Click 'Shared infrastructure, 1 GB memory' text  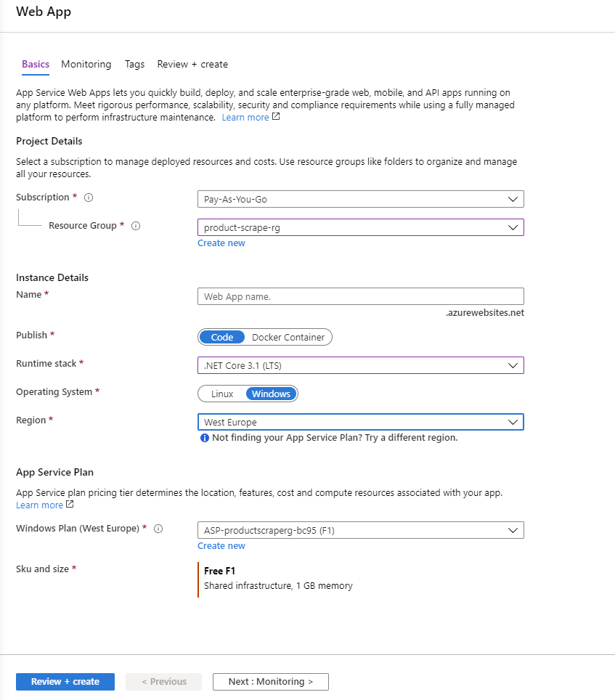tap(278, 586)
